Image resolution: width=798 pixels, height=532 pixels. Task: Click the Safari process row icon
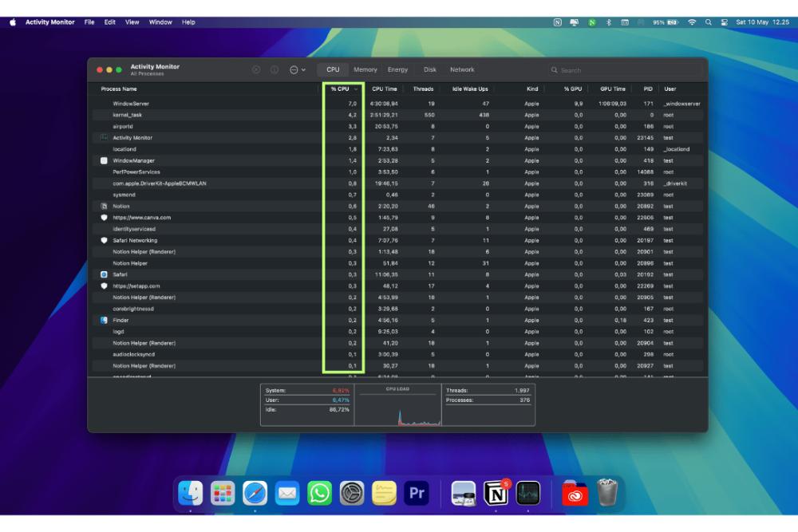point(104,274)
